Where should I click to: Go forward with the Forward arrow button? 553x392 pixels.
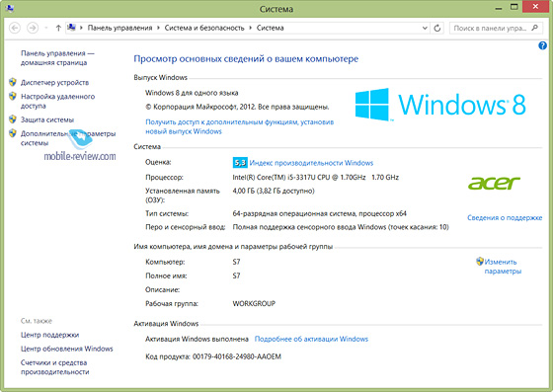point(33,28)
